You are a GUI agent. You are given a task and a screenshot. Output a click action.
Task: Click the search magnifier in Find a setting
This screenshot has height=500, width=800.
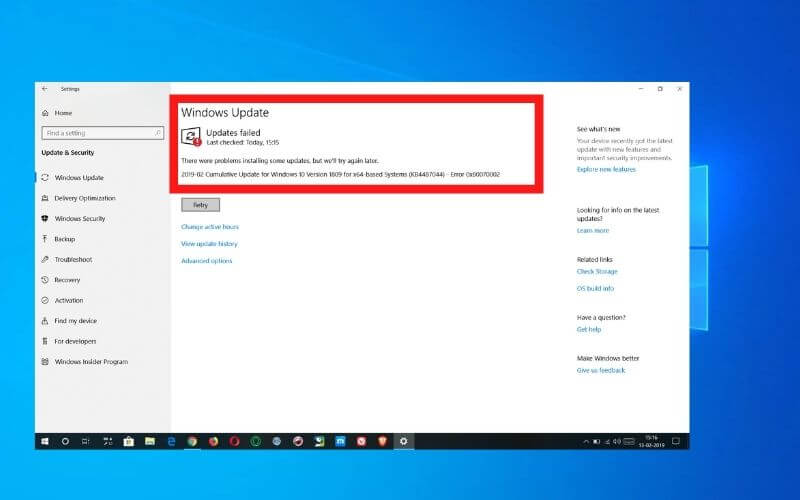click(x=158, y=133)
